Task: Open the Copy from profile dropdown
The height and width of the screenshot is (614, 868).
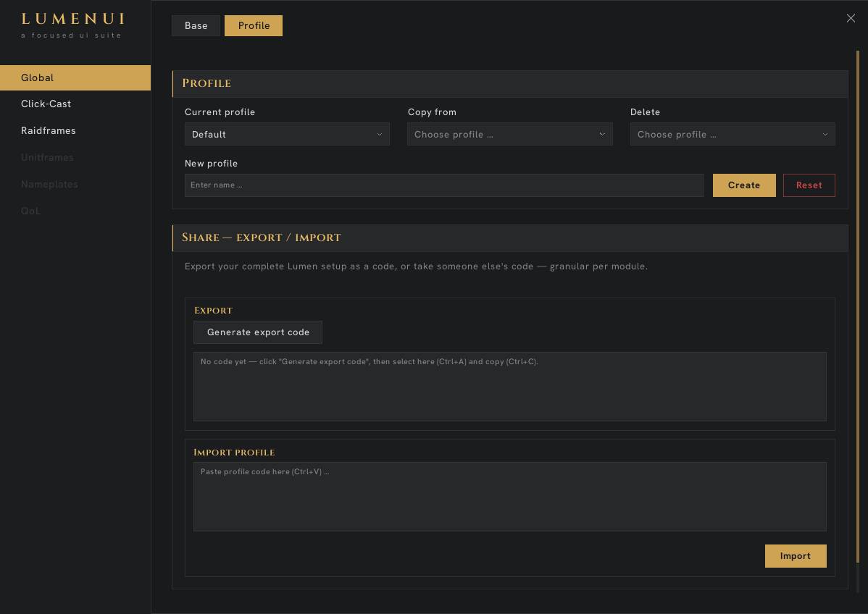Action: (510, 135)
